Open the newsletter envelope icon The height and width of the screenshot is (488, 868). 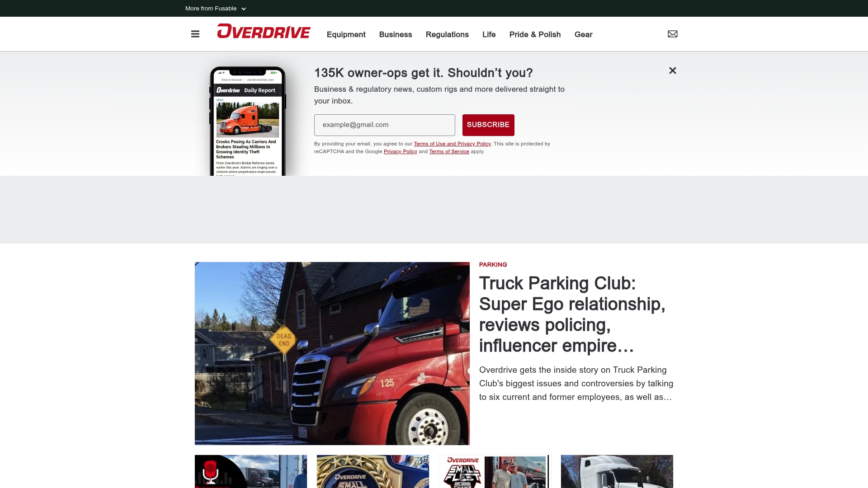[673, 34]
